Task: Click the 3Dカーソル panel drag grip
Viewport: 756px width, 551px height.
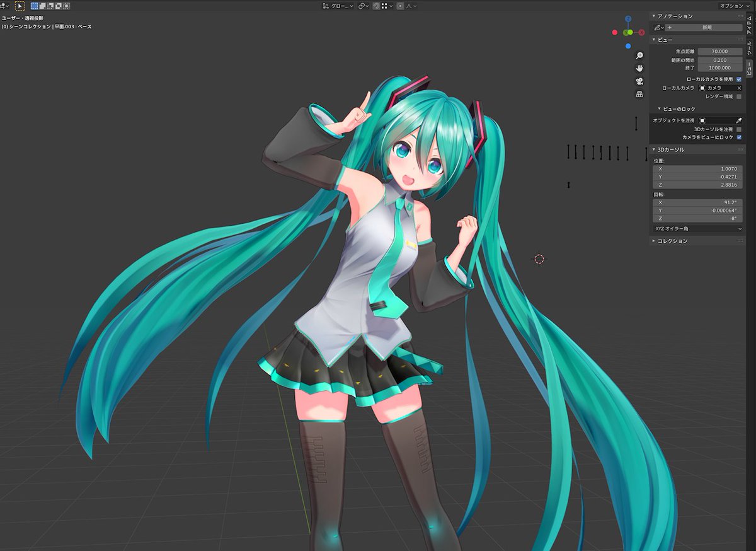Action: coord(739,150)
